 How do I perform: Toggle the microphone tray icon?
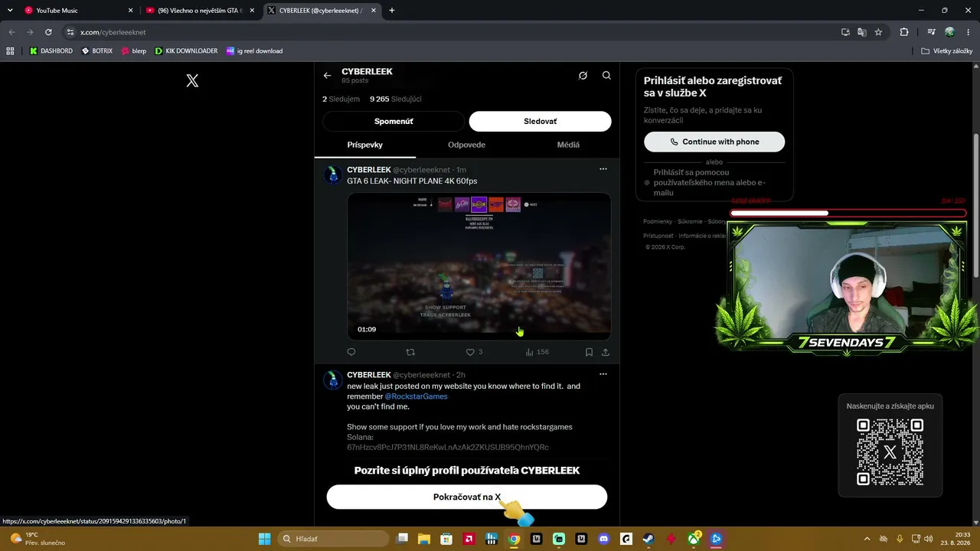pyautogui.click(x=900, y=539)
